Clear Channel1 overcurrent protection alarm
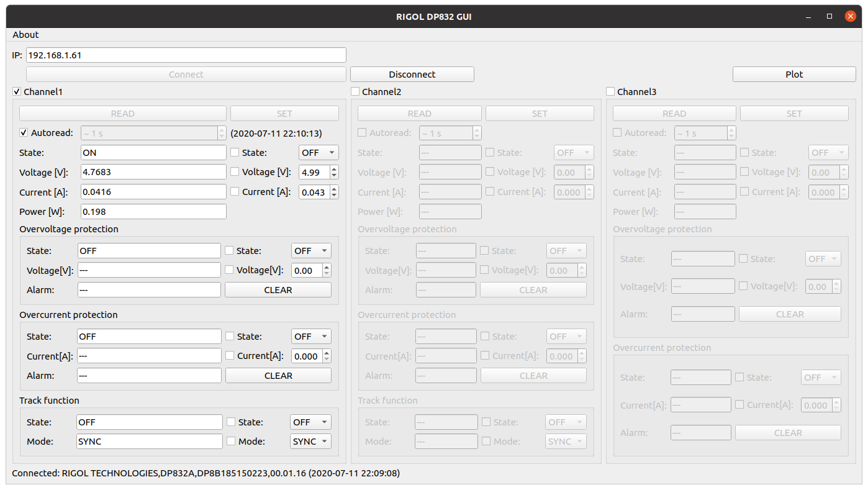 click(278, 376)
